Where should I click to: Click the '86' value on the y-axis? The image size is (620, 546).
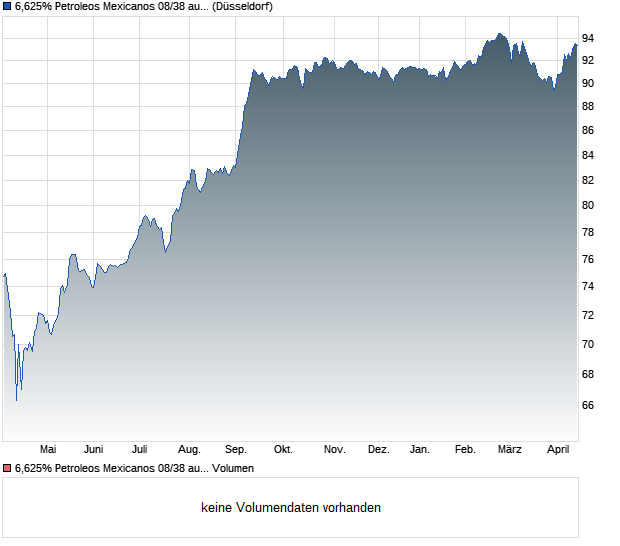(x=588, y=130)
